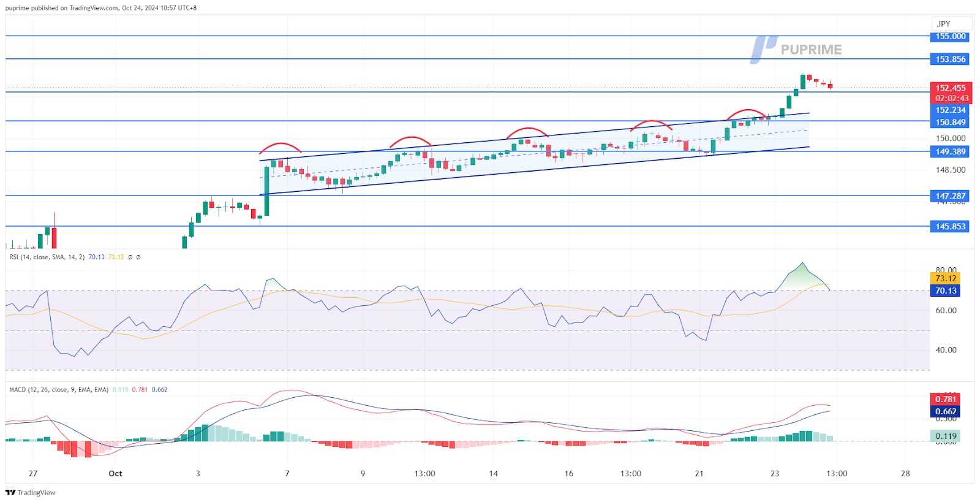Click the 16 date on time axis

pos(569,474)
